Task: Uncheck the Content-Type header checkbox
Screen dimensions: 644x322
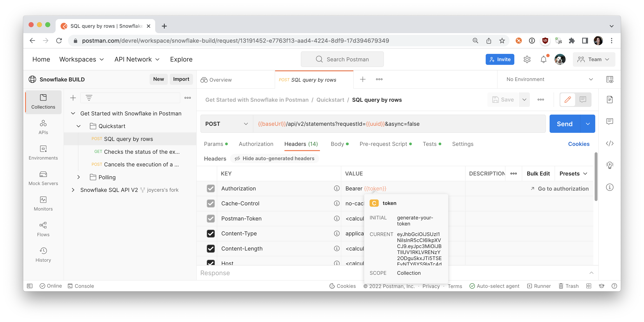Action: pyautogui.click(x=211, y=233)
